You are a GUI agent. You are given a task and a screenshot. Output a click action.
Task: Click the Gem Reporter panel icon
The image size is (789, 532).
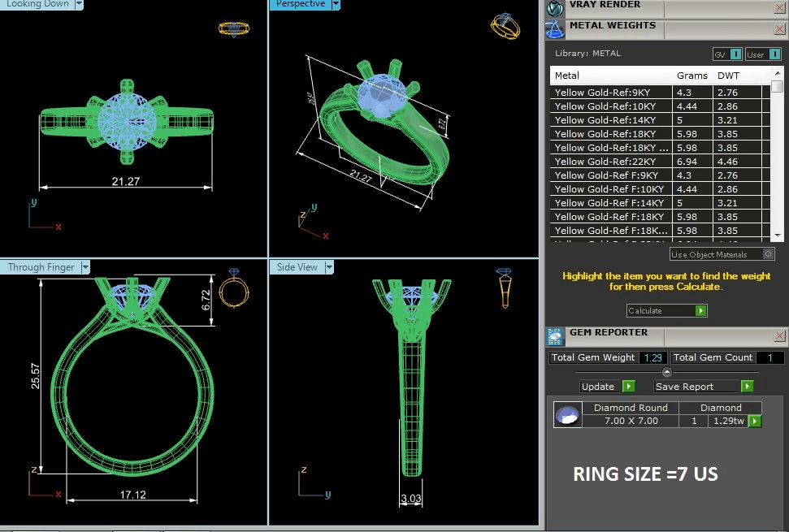coord(555,336)
